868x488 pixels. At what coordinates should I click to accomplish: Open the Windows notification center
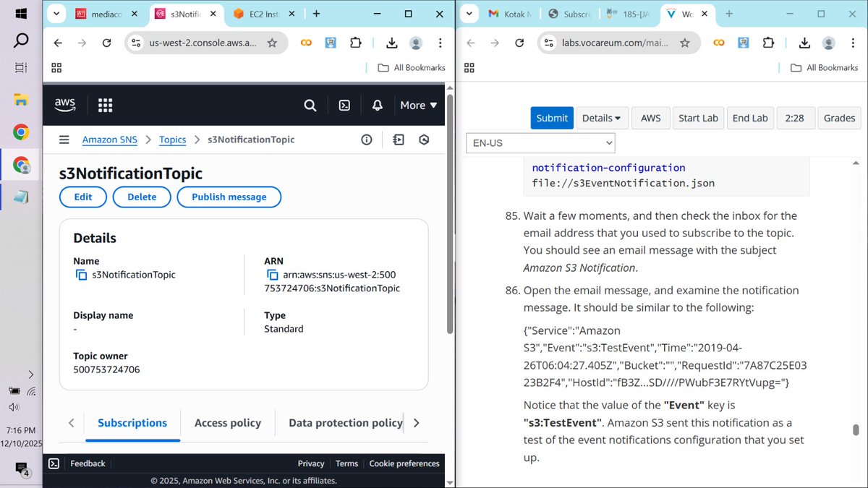[22, 468]
